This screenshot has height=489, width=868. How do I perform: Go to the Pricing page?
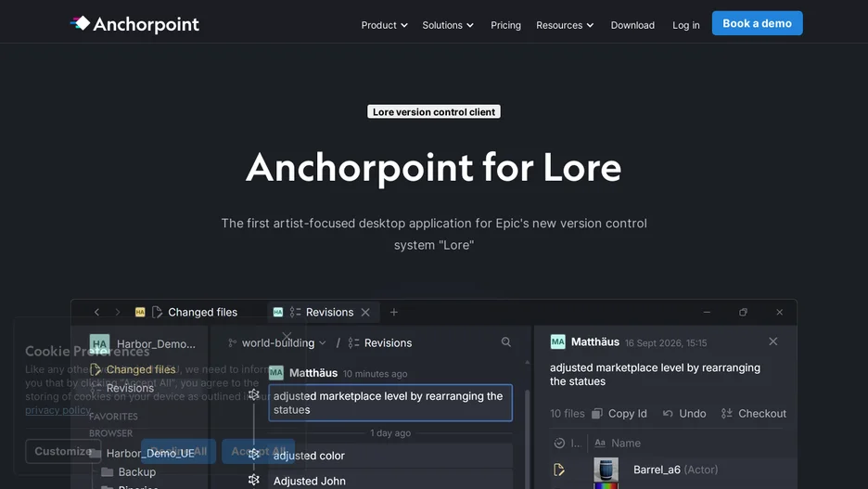505,25
